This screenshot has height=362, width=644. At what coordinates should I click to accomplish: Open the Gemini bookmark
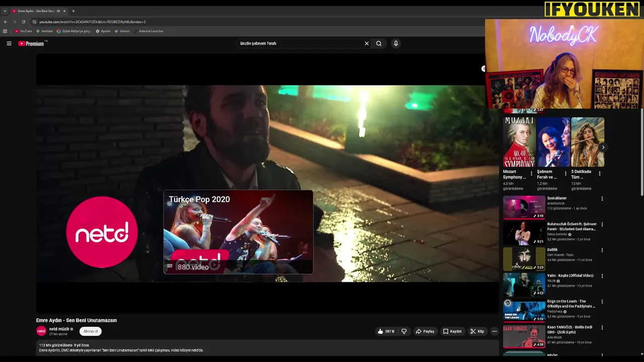pyautogui.click(x=122, y=31)
